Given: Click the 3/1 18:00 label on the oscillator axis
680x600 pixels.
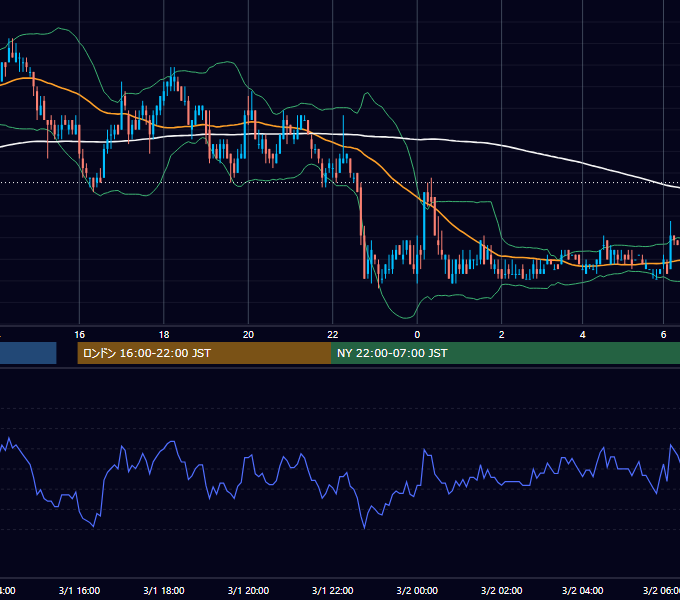Looking at the screenshot, I should point(164,590).
